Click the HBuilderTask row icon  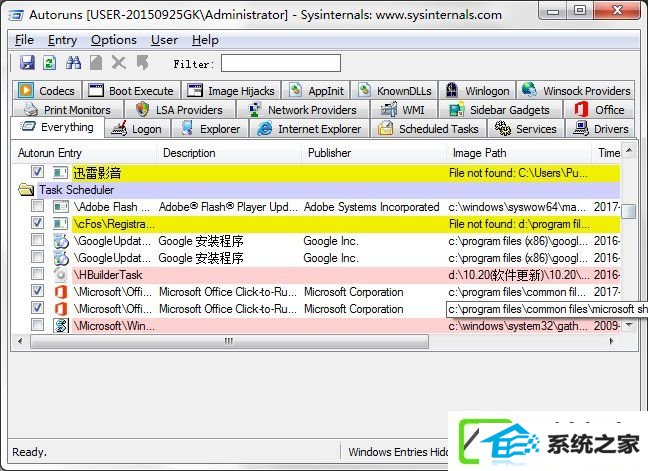(61, 275)
